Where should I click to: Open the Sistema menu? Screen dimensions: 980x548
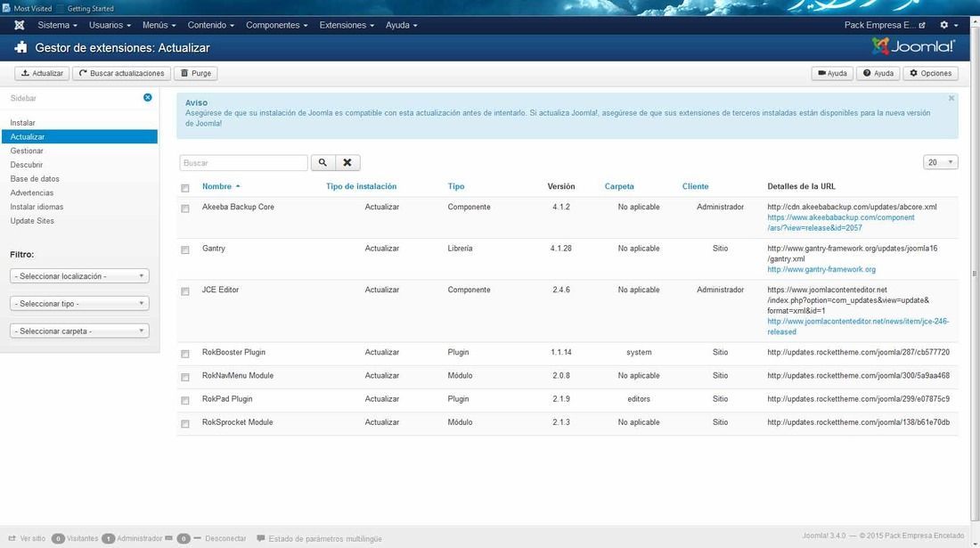(x=57, y=25)
